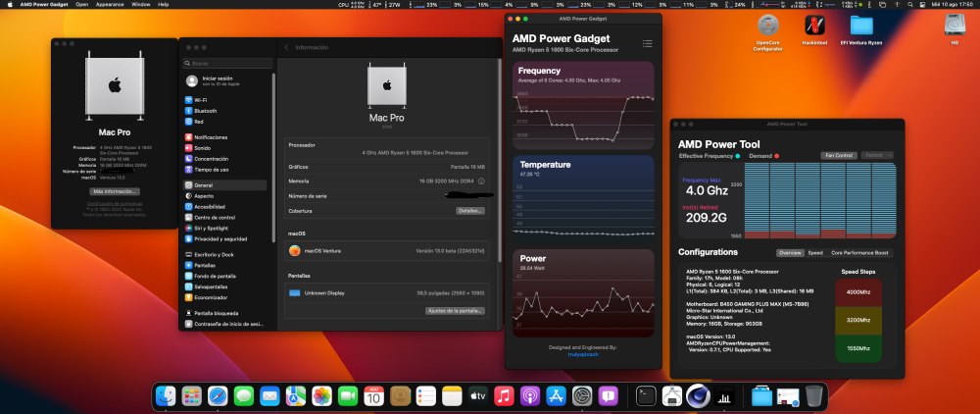Image resolution: width=980 pixels, height=414 pixels.
Task: Open Hackintool desktop icon
Action: tap(814, 26)
